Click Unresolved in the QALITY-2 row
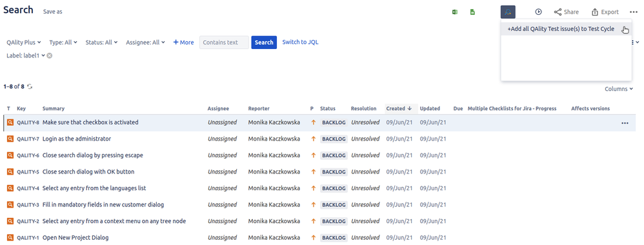This screenshot has width=644, height=245. pos(365,220)
